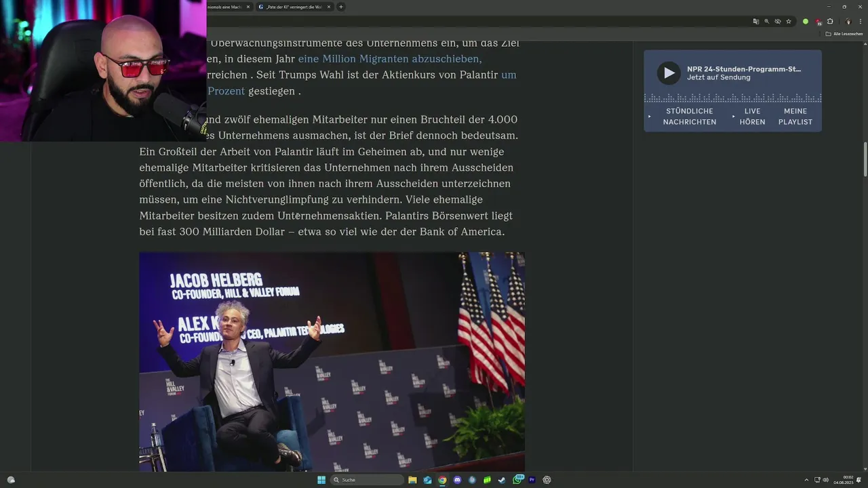Open the 'Prozent' article link

(x=226, y=91)
